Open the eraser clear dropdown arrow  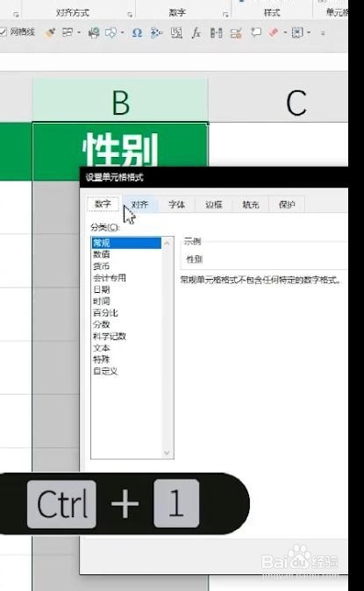pos(285,32)
